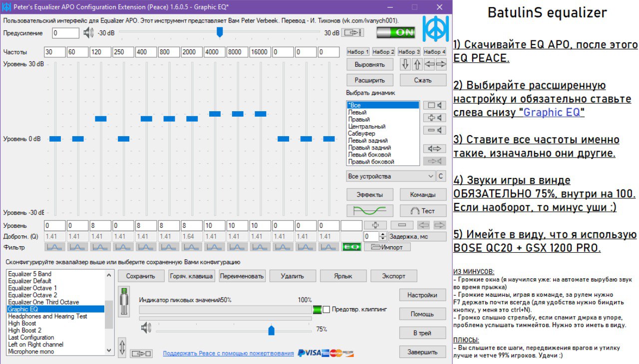Image resolution: width=639 pixels, height=364 pixels.
Task: Click the green peak indicator light
Action: coord(317,310)
